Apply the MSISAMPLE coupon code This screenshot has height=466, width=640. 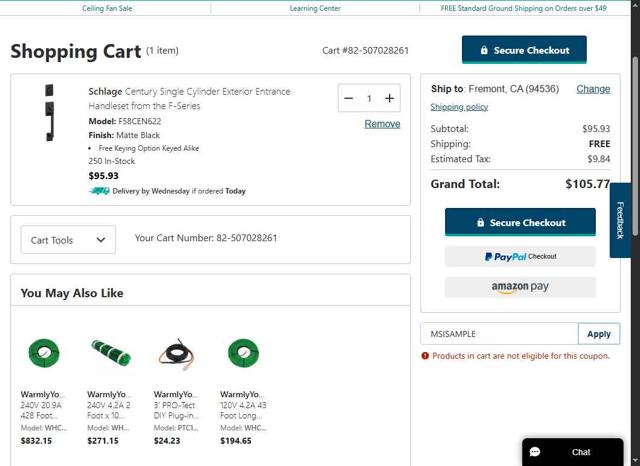pyautogui.click(x=599, y=334)
